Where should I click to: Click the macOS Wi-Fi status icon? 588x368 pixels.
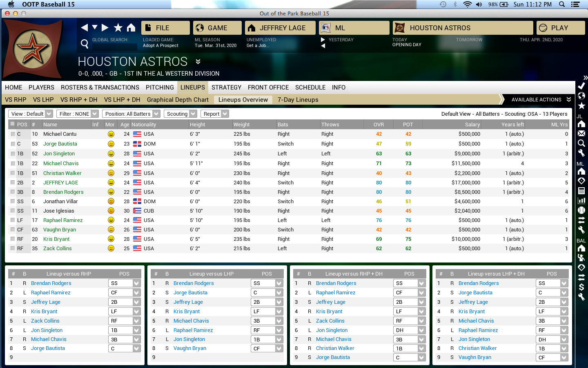[x=467, y=4]
